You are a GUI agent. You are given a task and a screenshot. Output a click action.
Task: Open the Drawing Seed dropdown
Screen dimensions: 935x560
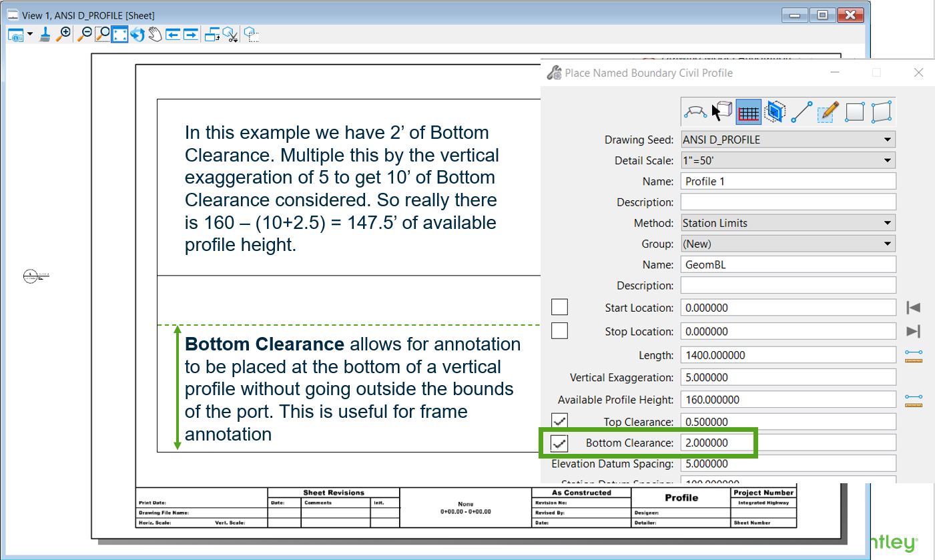pyautogui.click(x=788, y=139)
